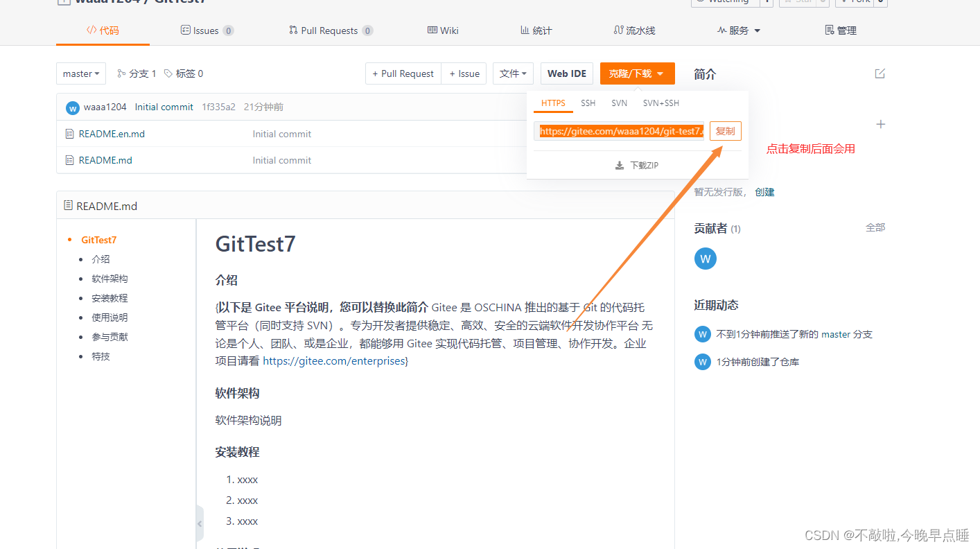Open the README.md file in list
This screenshot has height=549, width=980.
(105, 160)
